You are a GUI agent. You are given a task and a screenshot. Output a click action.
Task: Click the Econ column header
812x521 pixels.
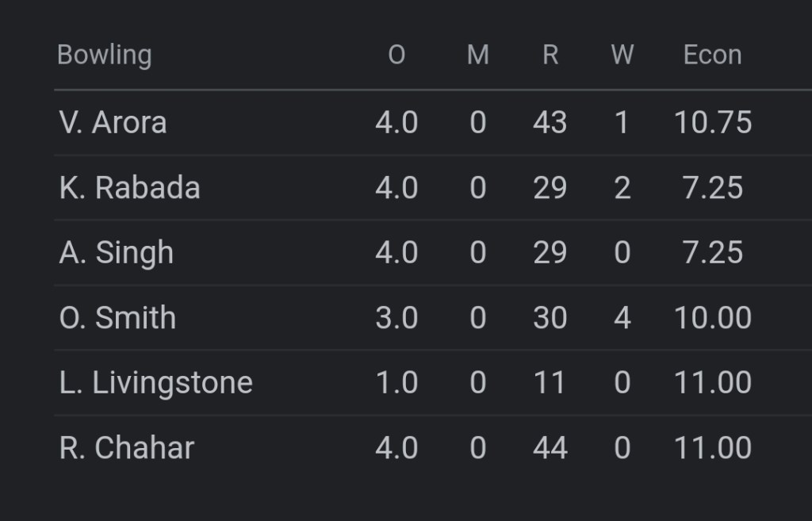[712, 56]
